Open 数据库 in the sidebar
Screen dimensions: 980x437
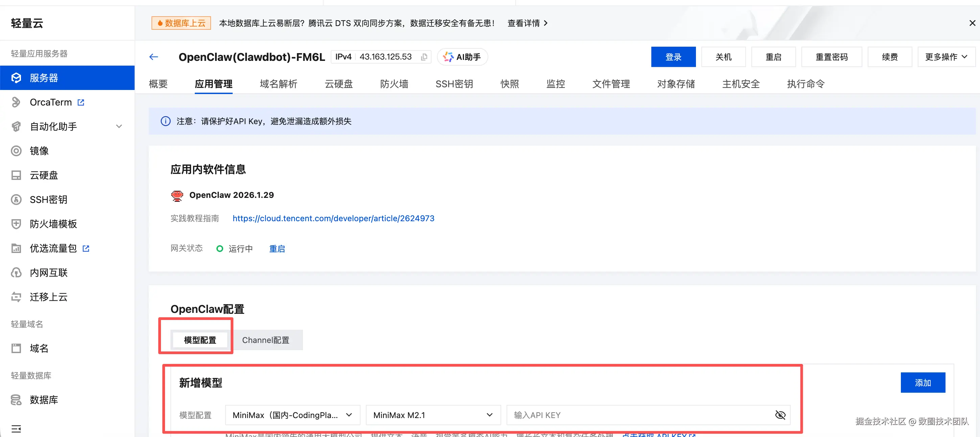(x=44, y=400)
